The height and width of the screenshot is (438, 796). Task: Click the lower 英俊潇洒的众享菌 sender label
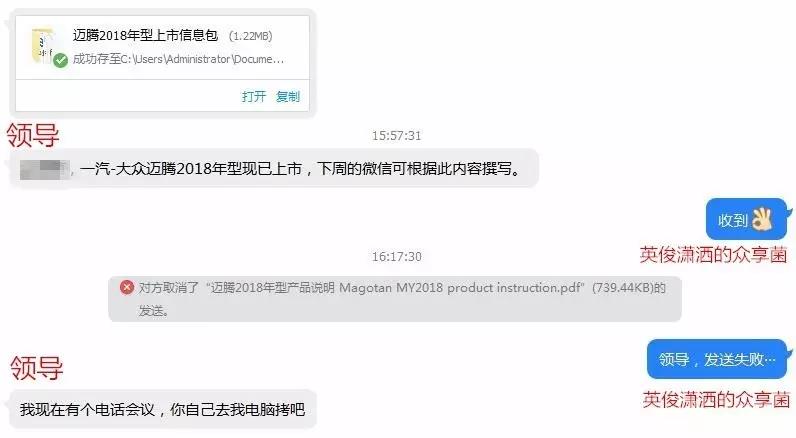[716, 400]
